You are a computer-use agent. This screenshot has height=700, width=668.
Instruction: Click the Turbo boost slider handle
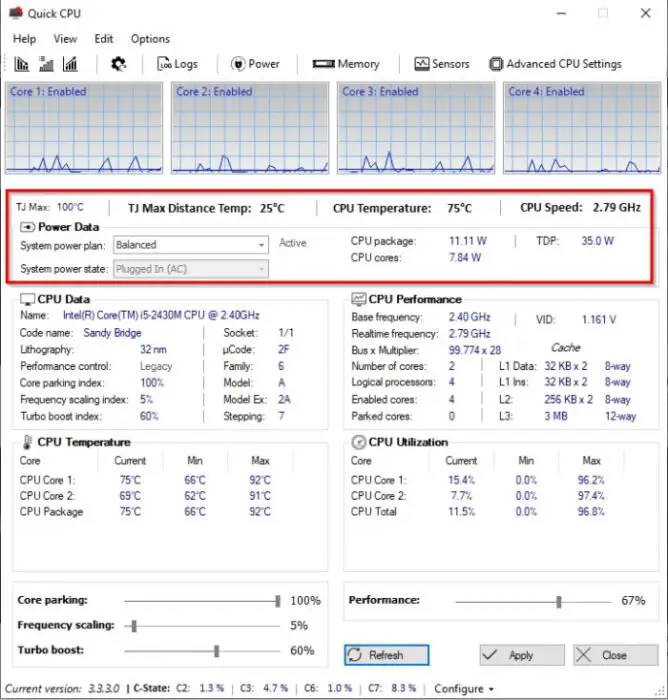217,651
